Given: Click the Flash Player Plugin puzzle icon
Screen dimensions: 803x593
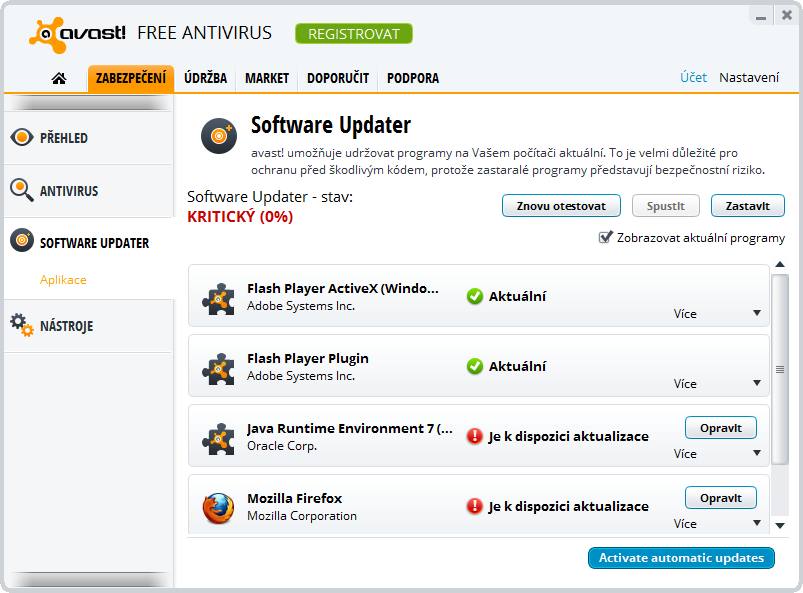Looking at the screenshot, I should tap(219, 369).
